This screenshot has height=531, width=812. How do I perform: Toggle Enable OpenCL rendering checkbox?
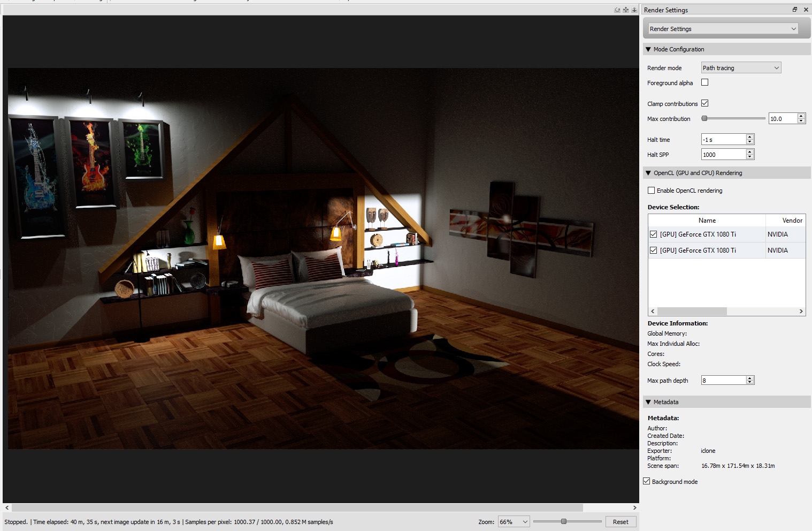point(651,191)
